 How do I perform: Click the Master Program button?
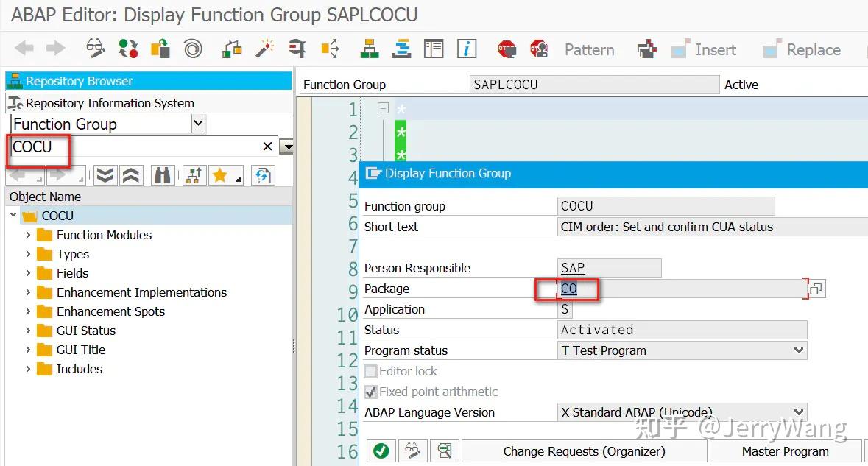(786, 451)
